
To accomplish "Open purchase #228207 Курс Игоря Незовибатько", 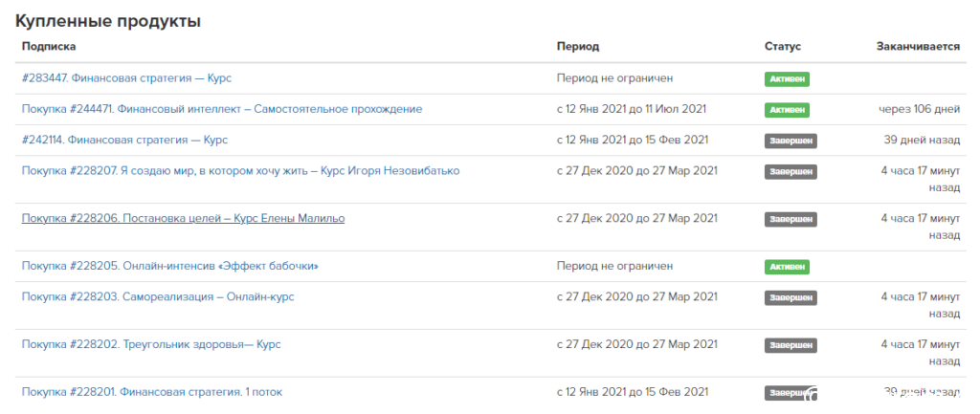I will pyautogui.click(x=240, y=171).
